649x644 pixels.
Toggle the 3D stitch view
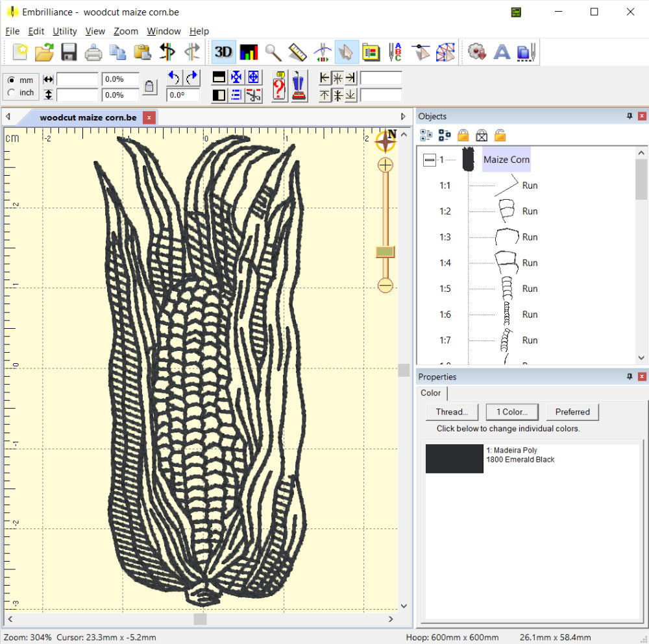tap(223, 52)
